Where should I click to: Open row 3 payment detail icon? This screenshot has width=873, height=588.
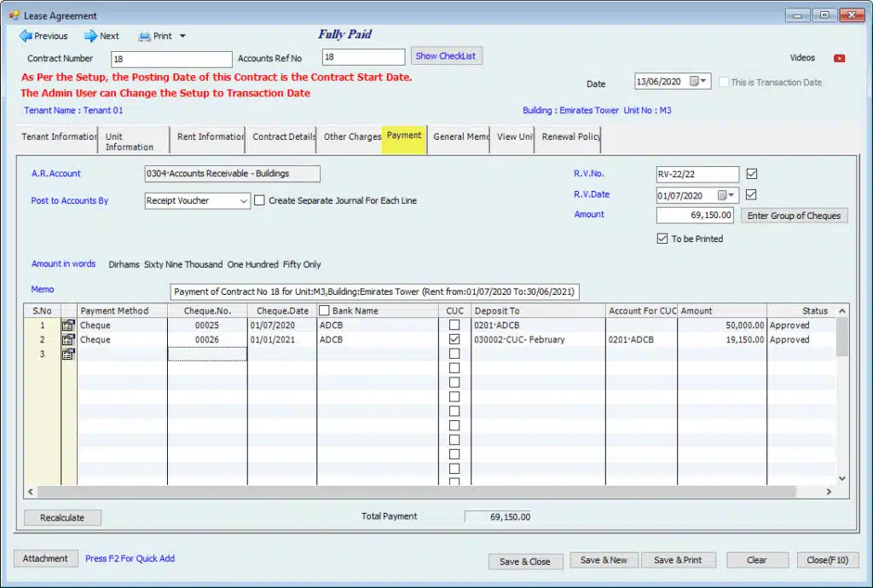tap(68, 355)
